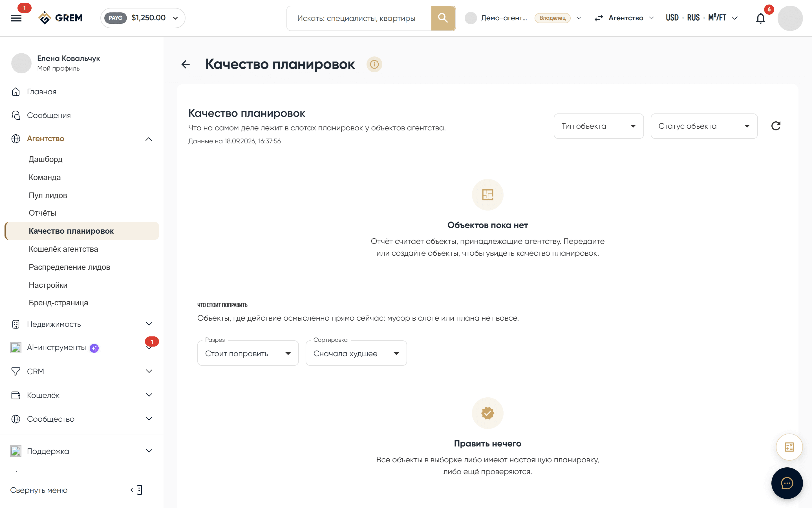Click the GREM logo

(x=60, y=18)
